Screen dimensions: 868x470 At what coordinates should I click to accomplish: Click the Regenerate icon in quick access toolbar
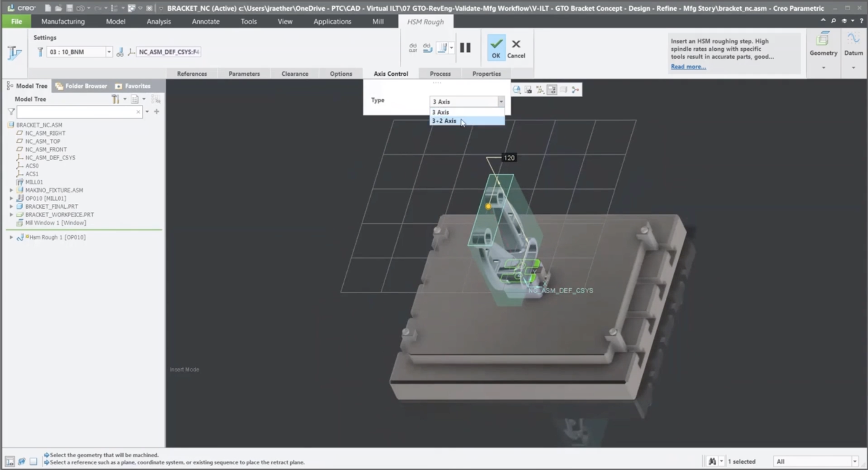click(114, 8)
